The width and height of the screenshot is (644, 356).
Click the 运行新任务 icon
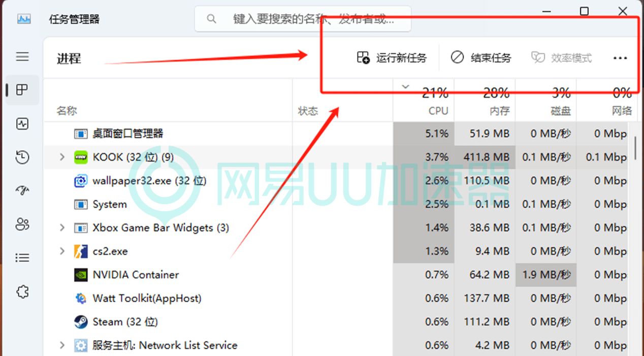[x=363, y=58]
